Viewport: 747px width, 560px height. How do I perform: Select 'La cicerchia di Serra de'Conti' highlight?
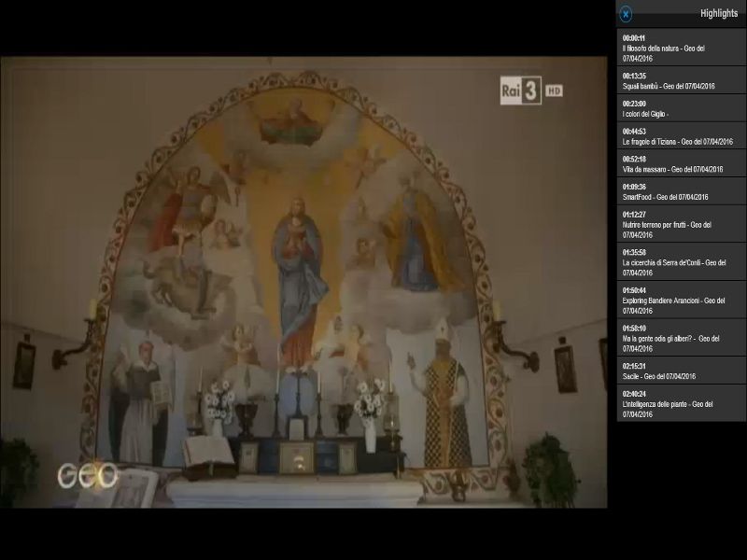[682, 262]
